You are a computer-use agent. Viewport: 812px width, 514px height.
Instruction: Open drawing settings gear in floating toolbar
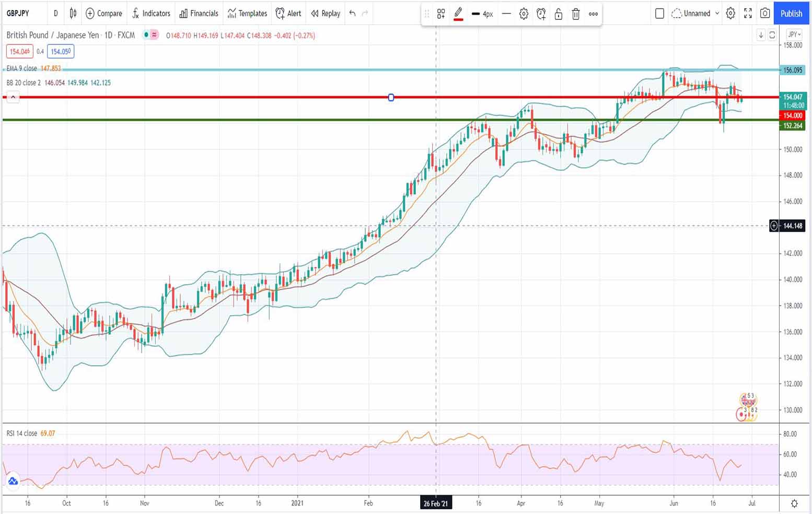click(x=524, y=14)
